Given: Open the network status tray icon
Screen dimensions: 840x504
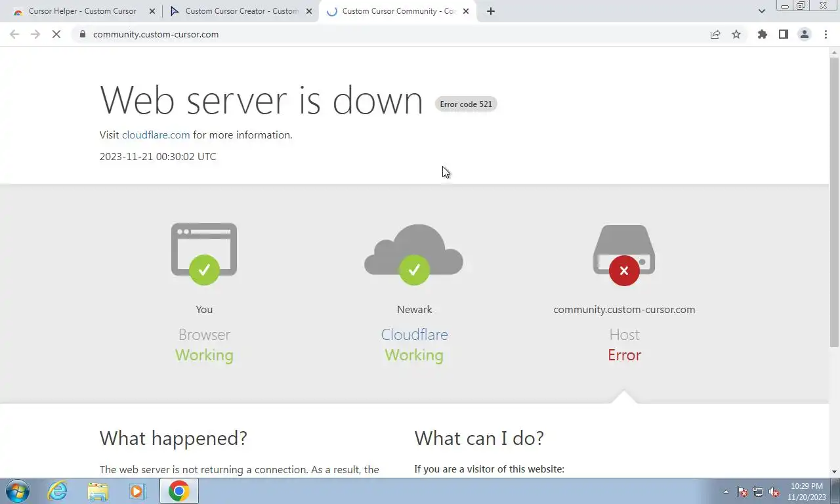Looking at the screenshot, I should tap(758, 492).
